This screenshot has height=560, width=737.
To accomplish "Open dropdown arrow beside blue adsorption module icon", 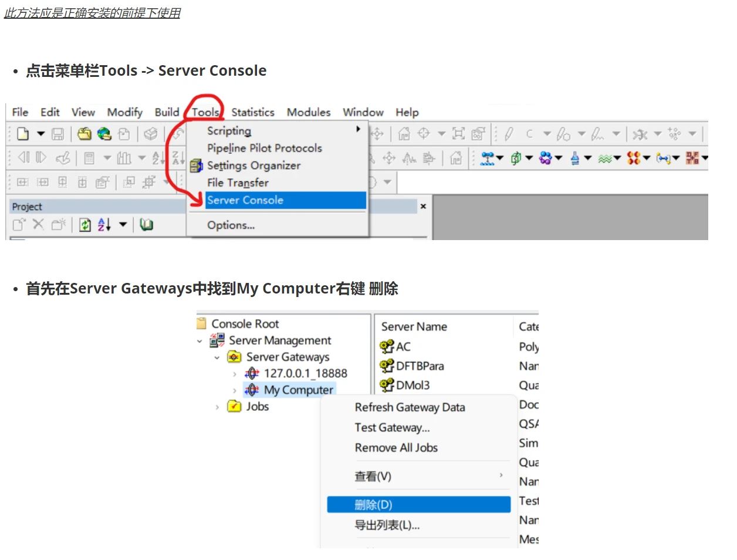I will [500, 158].
